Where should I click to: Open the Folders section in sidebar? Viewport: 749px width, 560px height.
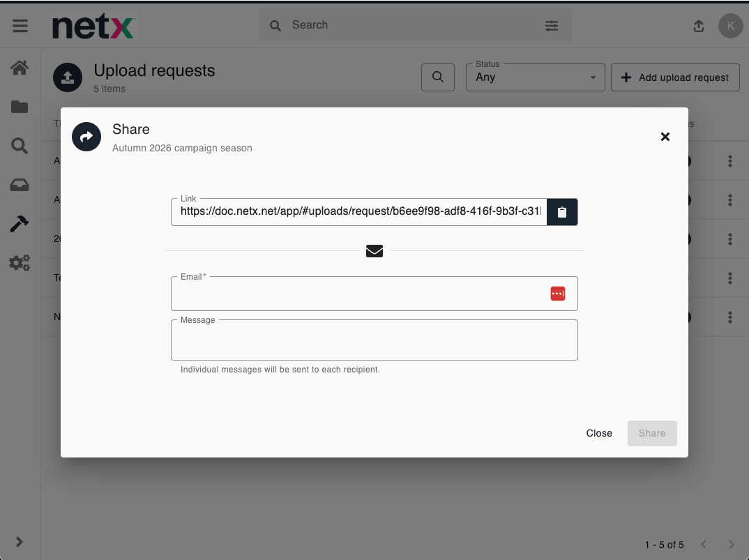(20, 107)
